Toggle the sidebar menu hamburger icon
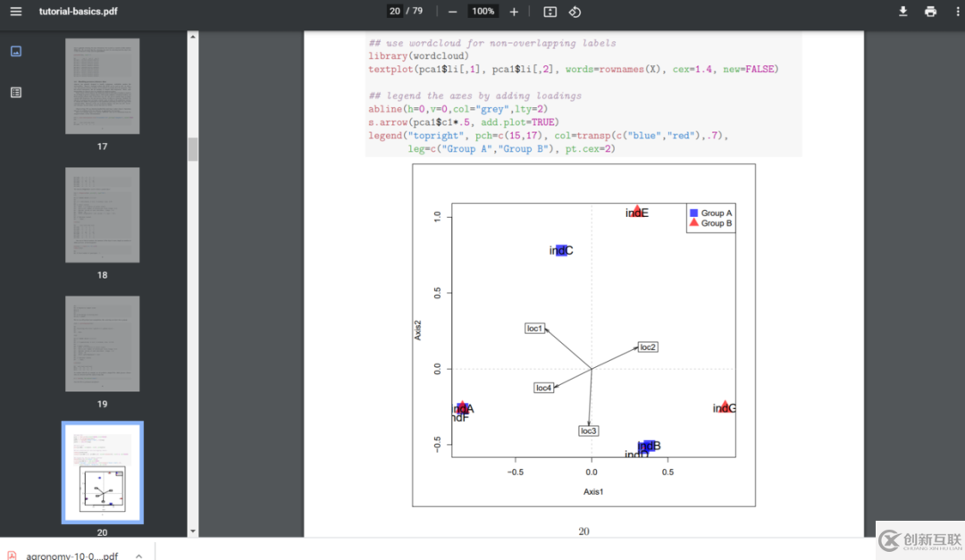965x560 pixels. click(16, 12)
